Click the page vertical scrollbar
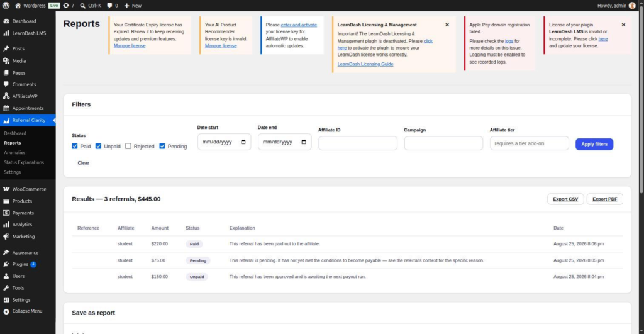Screen dimensions: 644x334 click(x=641, y=99)
